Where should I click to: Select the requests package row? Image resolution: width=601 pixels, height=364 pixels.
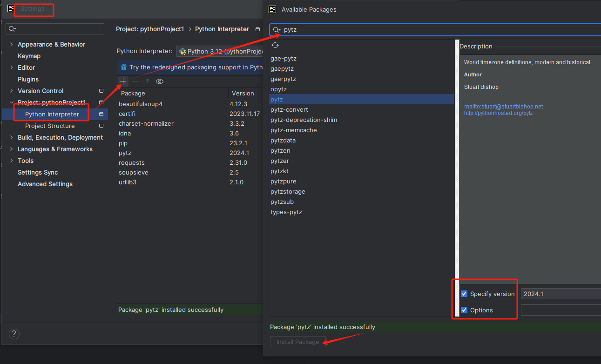pyautogui.click(x=190, y=162)
